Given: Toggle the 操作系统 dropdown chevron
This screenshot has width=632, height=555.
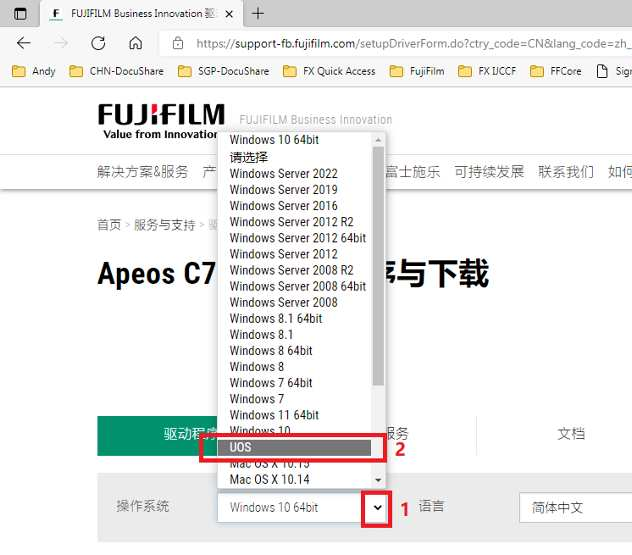Looking at the screenshot, I should tap(377, 507).
